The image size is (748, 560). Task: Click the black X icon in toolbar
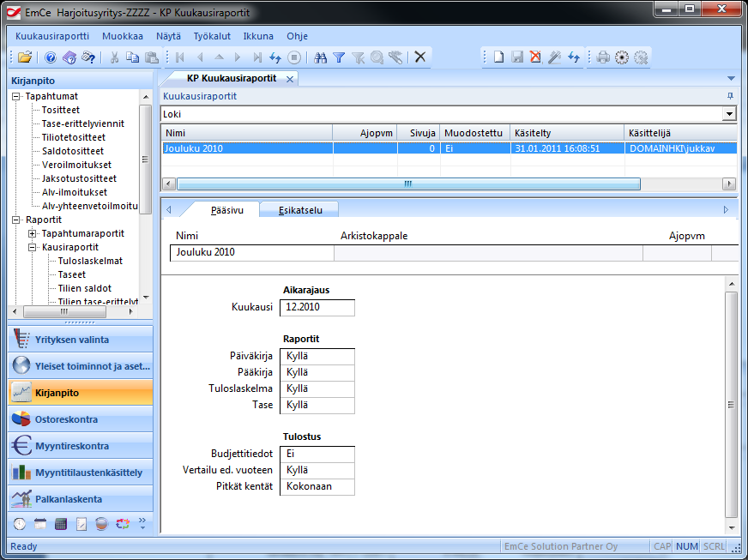click(419, 57)
